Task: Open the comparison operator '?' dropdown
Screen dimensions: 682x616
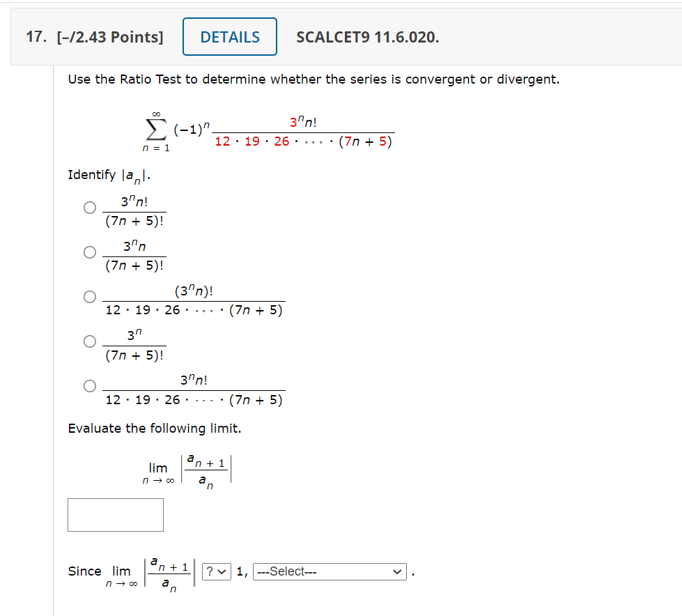Action: pos(216,571)
